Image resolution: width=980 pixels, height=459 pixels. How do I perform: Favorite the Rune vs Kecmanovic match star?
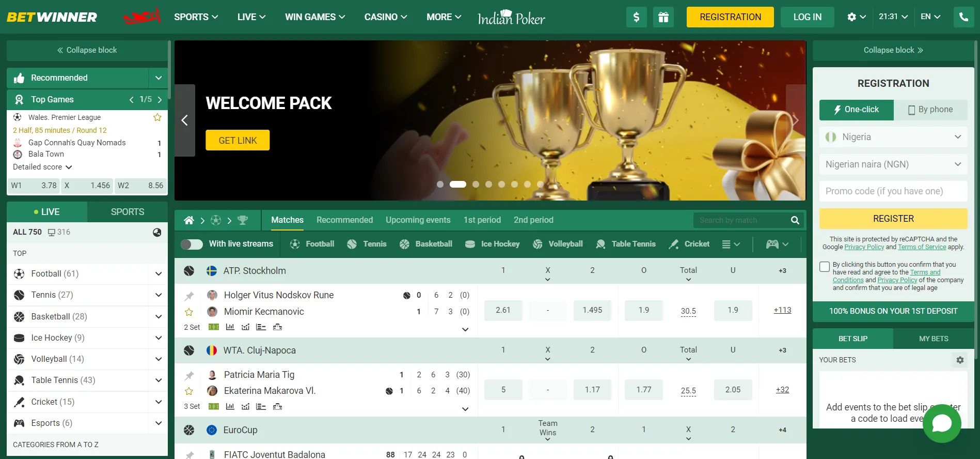189,312
